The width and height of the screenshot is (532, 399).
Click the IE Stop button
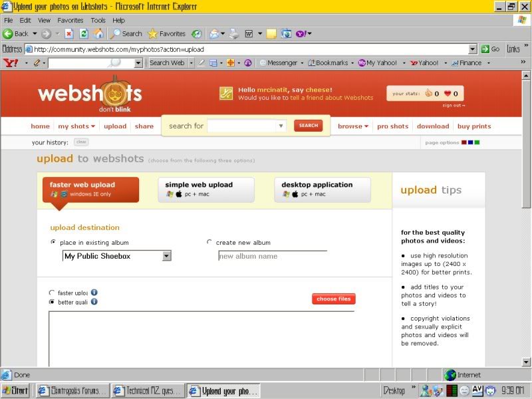pos(69,33)
